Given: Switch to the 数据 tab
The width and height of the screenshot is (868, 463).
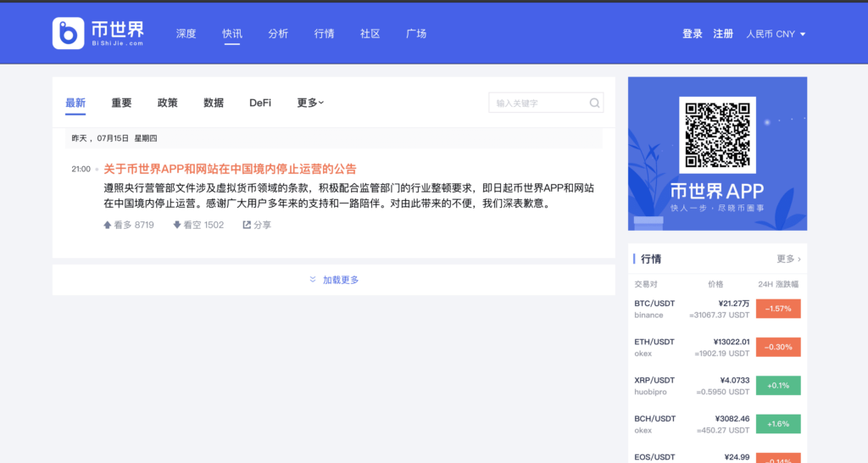Looking at the screenshot, I should pos(213,103).
